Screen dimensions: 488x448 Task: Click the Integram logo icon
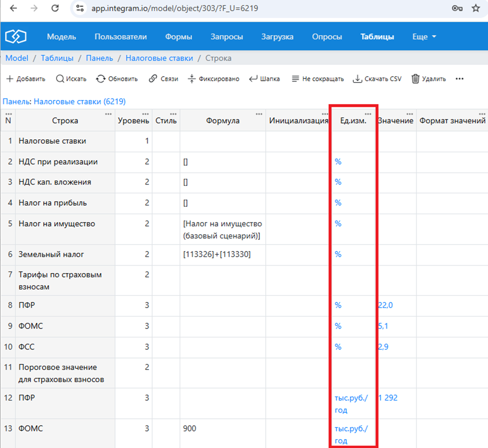coord(16,36)
